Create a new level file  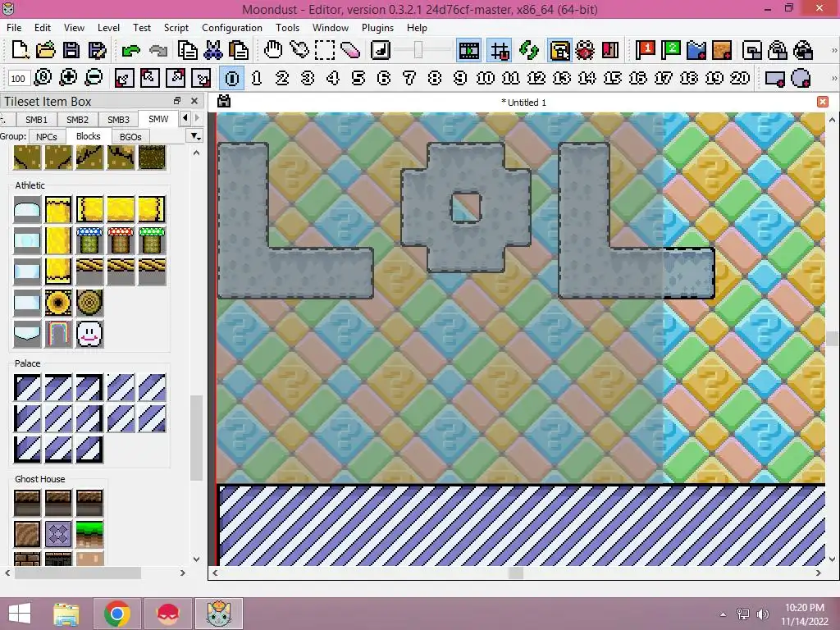pos(20,50)
